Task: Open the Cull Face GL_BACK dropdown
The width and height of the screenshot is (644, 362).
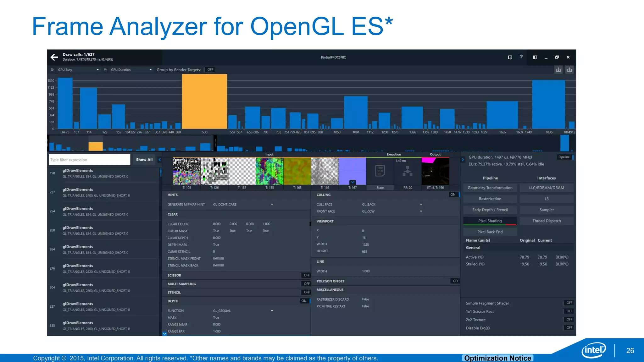Action: [392, 205]
